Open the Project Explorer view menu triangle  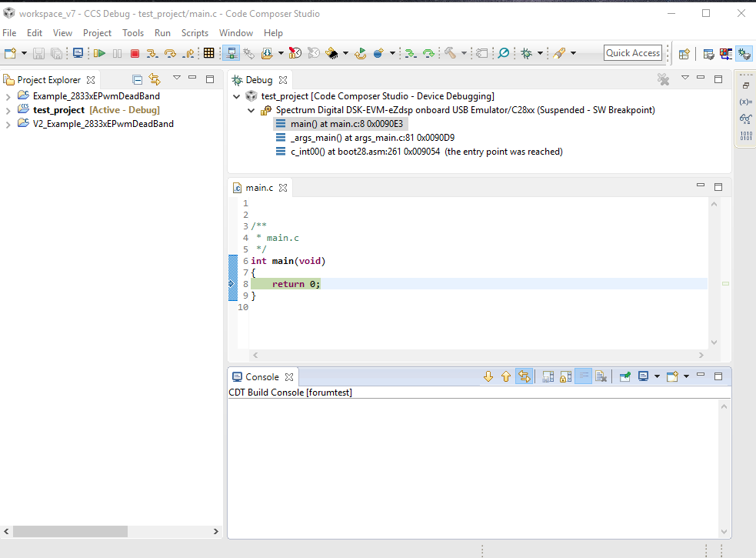176,77
